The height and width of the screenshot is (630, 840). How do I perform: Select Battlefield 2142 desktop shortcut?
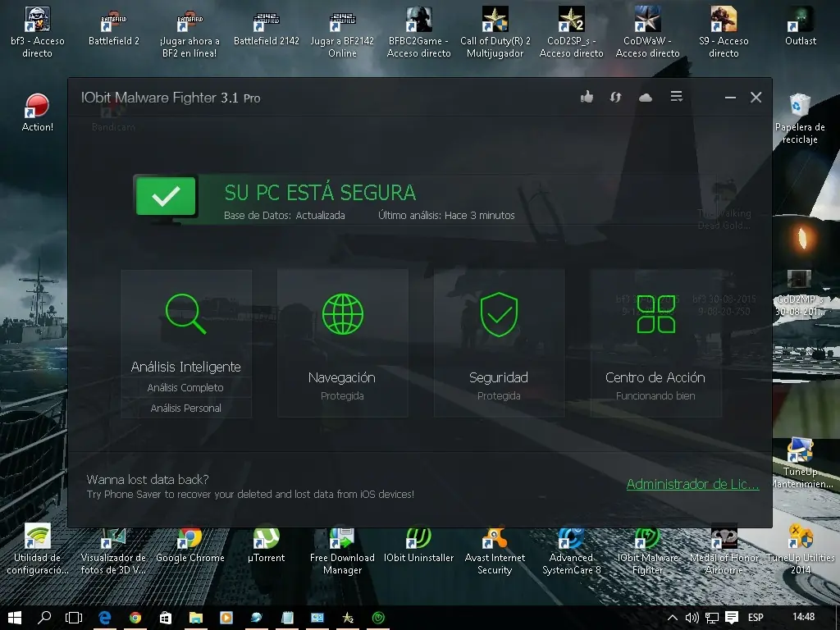point(267,28)
